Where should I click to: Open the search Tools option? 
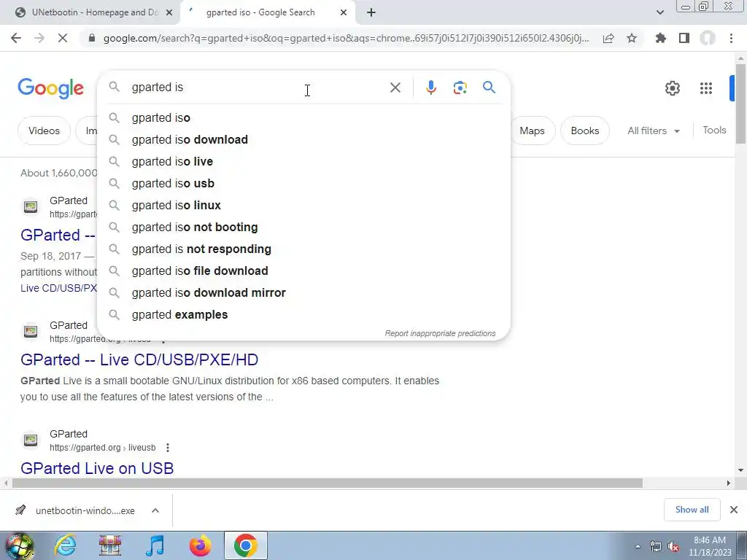point(714,130)
